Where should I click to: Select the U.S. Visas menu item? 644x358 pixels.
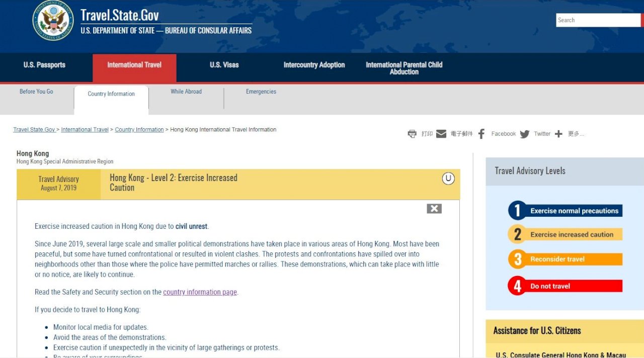[x=224, y=65]
